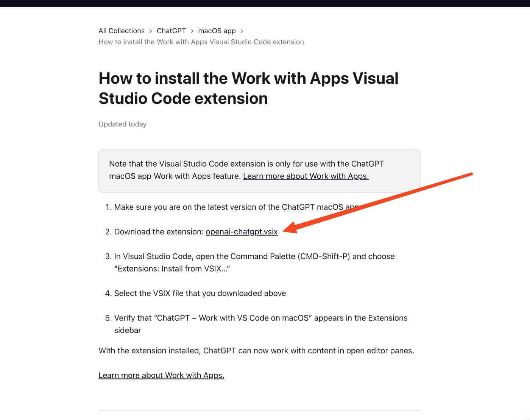
Task: Open 'Learn more about Work with Apps' in note box
Action: click(306, 176)
